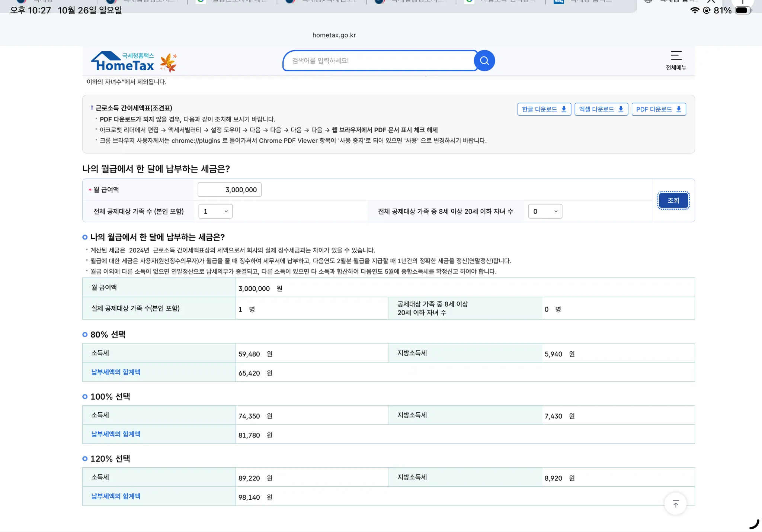Click the 엑셀 다운로드 button
The image size is (762, 532).
coord(601,109)
